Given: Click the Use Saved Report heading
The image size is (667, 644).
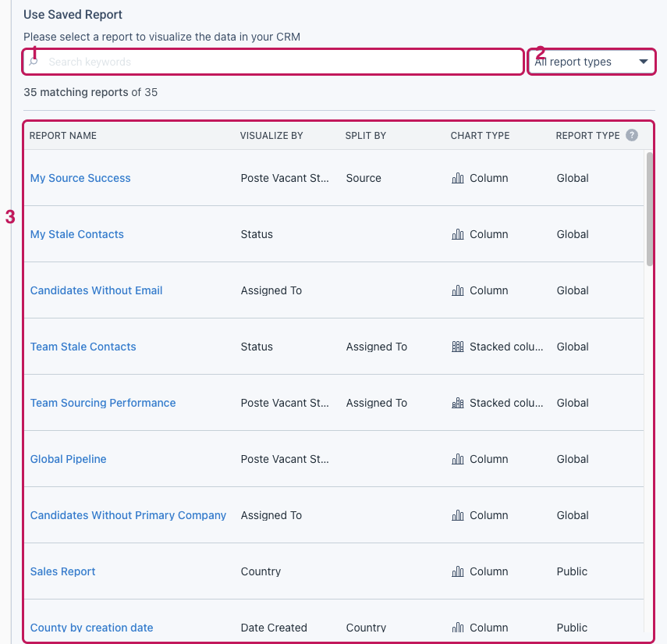Looking at the screenshot, I should tap(73, 15).
